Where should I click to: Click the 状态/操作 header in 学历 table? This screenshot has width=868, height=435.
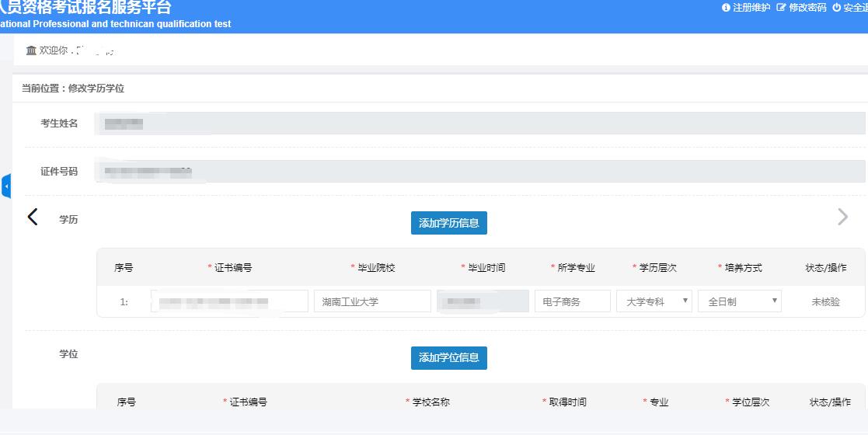[x=826, y=268]
